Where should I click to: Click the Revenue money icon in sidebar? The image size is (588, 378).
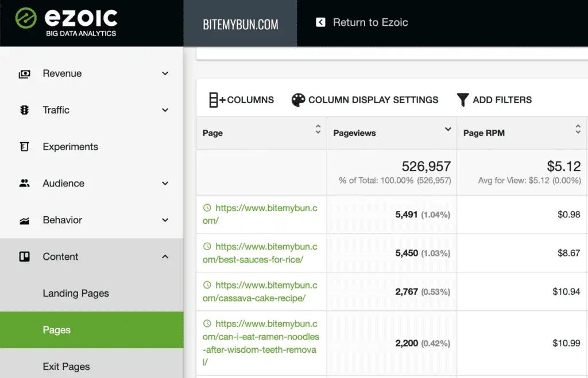(x=24, y=74)
